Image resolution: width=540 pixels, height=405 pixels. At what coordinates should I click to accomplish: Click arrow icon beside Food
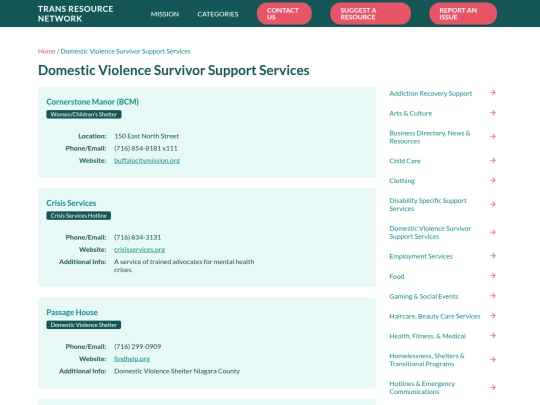(493, 276)
